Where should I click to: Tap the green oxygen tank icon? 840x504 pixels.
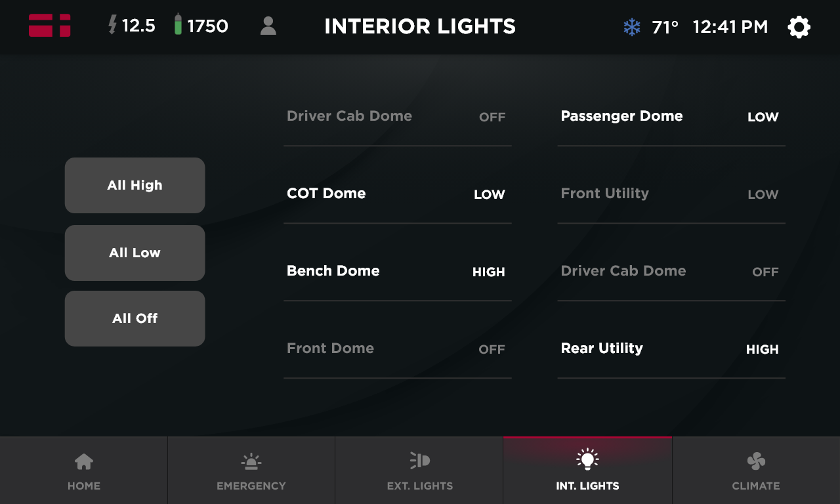(178, 25)
